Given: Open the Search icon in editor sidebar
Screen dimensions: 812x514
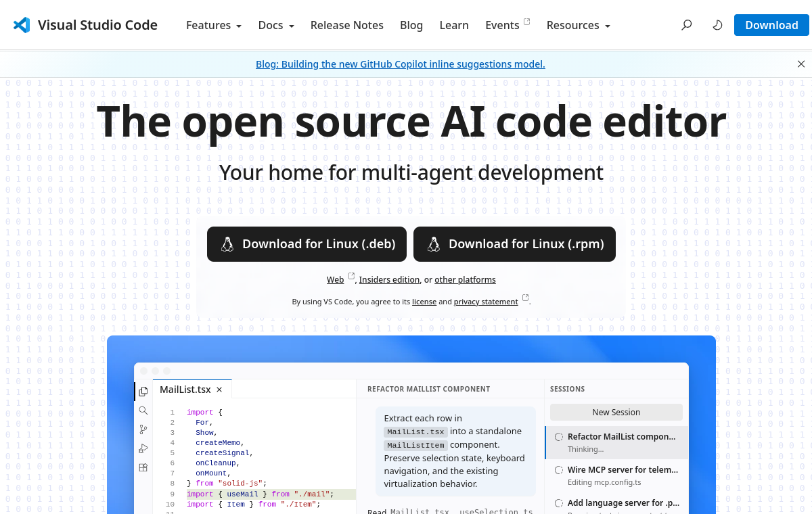Looking at the screenshot, I should point(143,411).
